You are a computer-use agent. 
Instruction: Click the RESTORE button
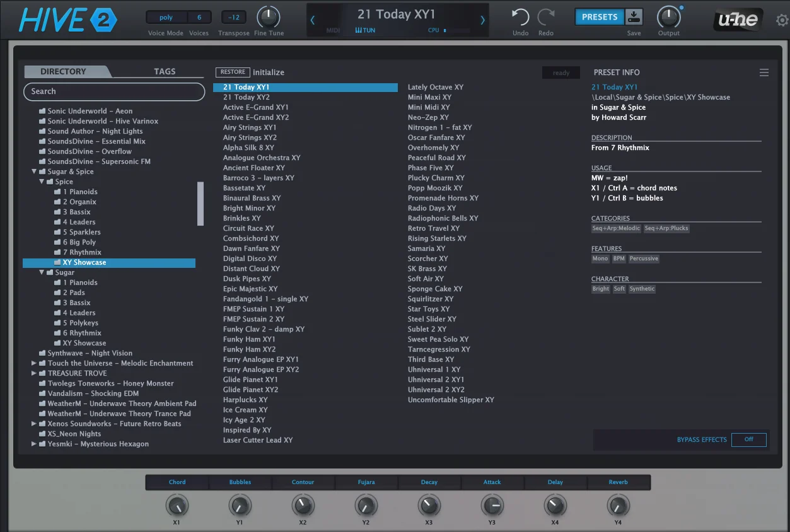pos(233,72)
